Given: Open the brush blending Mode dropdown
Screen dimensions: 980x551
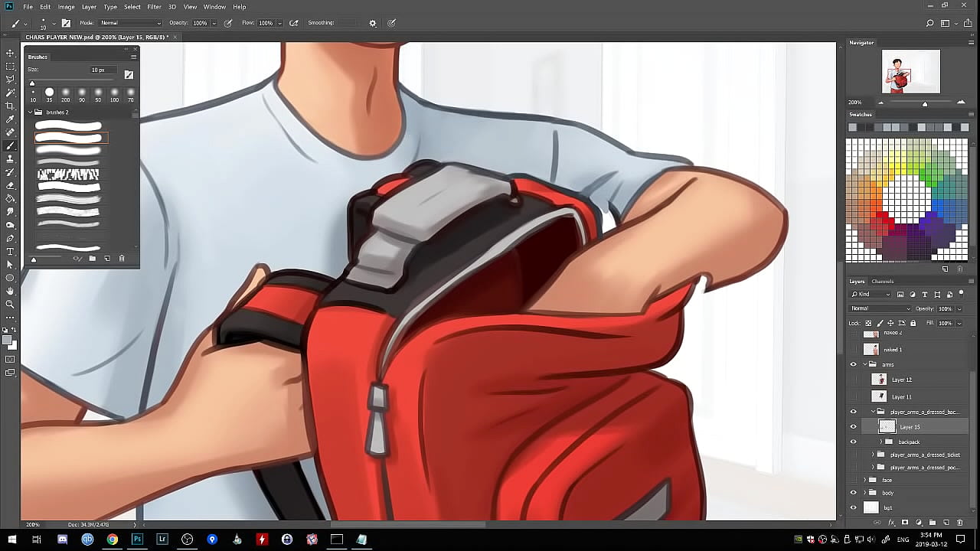Looking at the screenshot, I should tap(130, 23).
